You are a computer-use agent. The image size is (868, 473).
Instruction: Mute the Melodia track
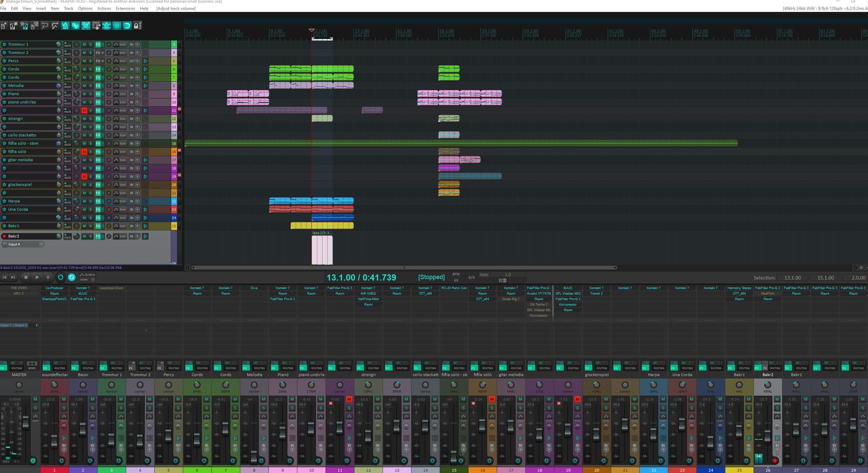pyautogui.click(x=84, y=85)
